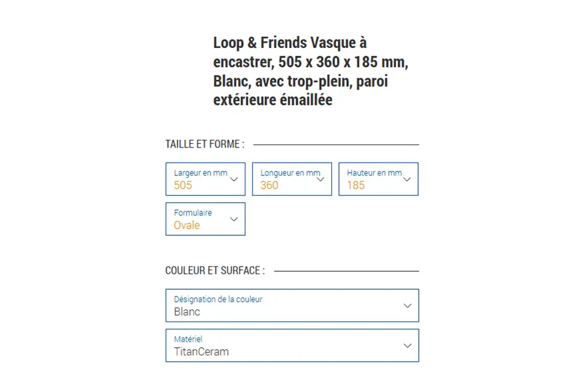Open the Formulaire shape dropdown
588x390 pixels.
point(205,219)
